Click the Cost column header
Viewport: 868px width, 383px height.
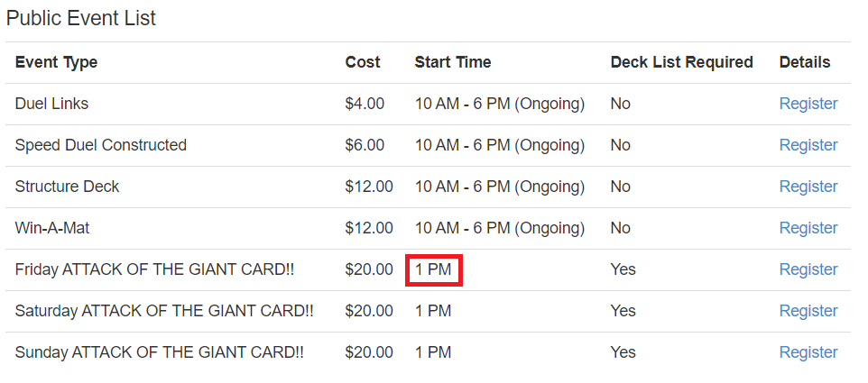click(x=363, y=62)
